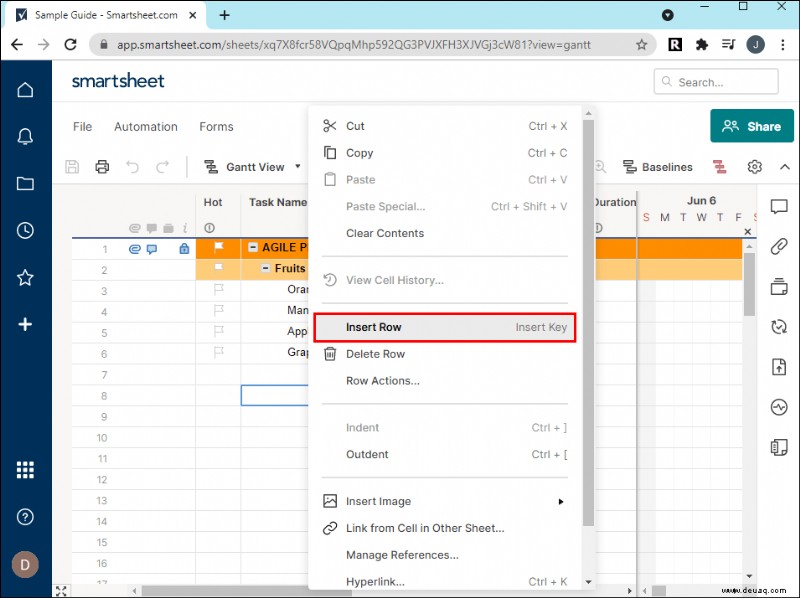This screenshot has height=598, width=800.
Task: Open the Automation menu
Action: click(146, 127)
